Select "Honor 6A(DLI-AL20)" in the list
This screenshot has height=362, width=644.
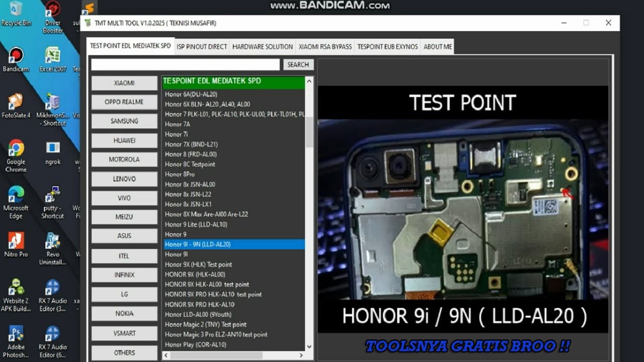click(x=191, y=94)
